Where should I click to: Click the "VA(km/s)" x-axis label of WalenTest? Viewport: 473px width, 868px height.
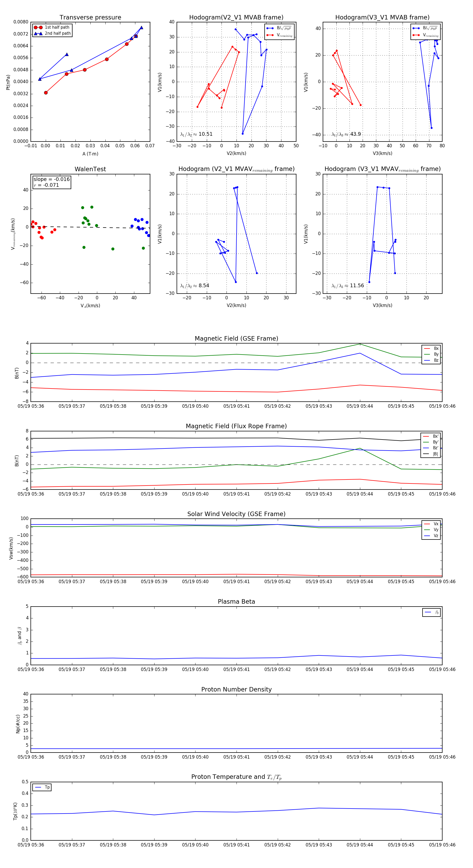(x=90, y=306)
